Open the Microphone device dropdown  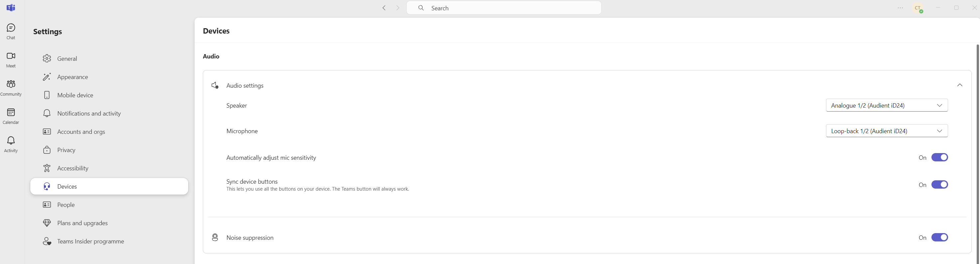click(887, 131)
